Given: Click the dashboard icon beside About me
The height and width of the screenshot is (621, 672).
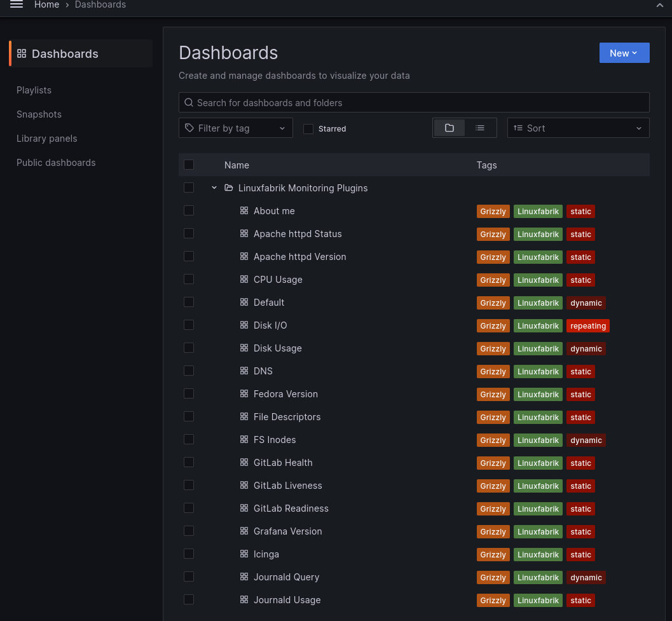Looking at the screenshot, I should [244, 210].
